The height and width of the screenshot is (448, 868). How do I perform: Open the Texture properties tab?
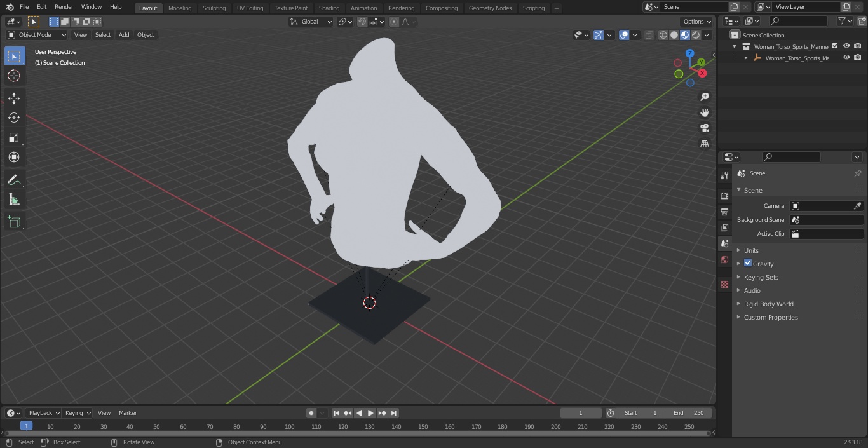pyautogui.click(x=724, y=285)
